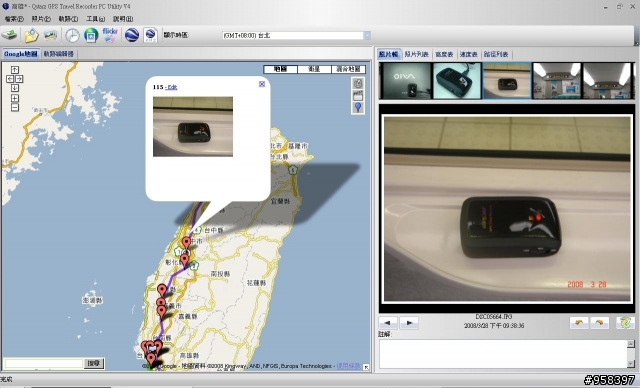Image resolution: width=640 pixels, height=388 pixels.
Task: Select the second tab in photo panel
Action: (416, 54)
